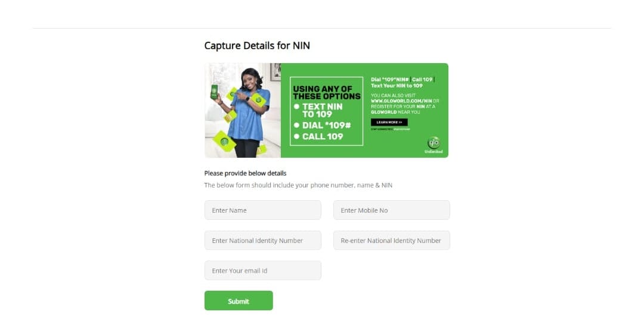Click the large SIM card graphic at bottom-left of banner

(224, 141)
